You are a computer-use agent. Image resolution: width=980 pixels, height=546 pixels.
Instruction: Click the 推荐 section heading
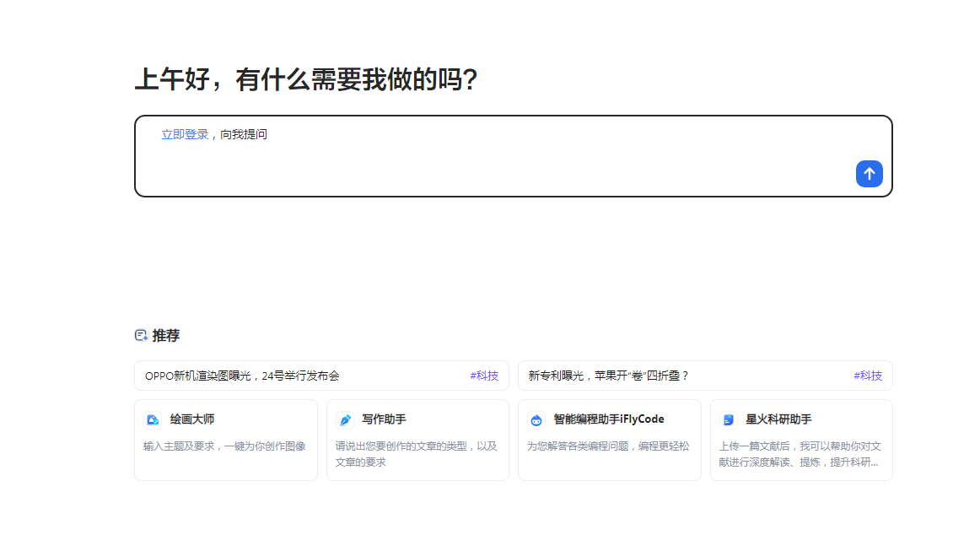pyautogui.click(x=166, y=335)
